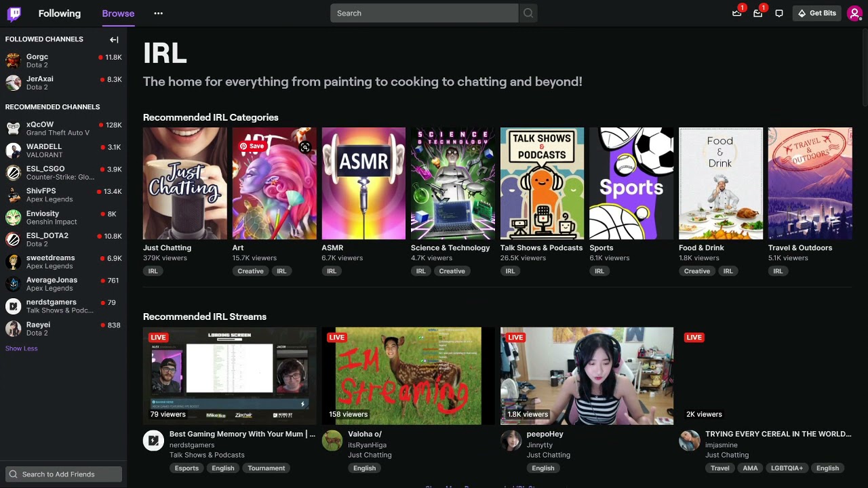This screenshot has height=488, width=868.
Task: Open the TRYING EVERY CEREAL stream title
Action: 778,434
